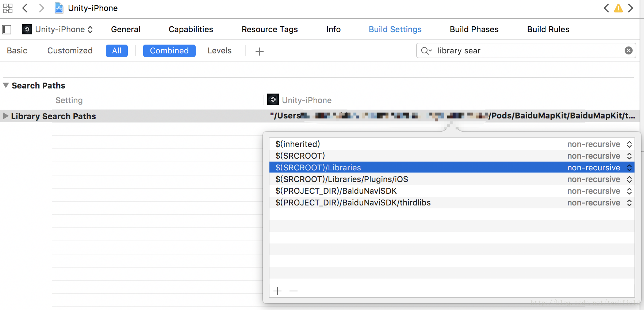This screenshot has width=644, height=310.
Task: Click the yellow warning triangle icon
Action: tap(618, 8)
